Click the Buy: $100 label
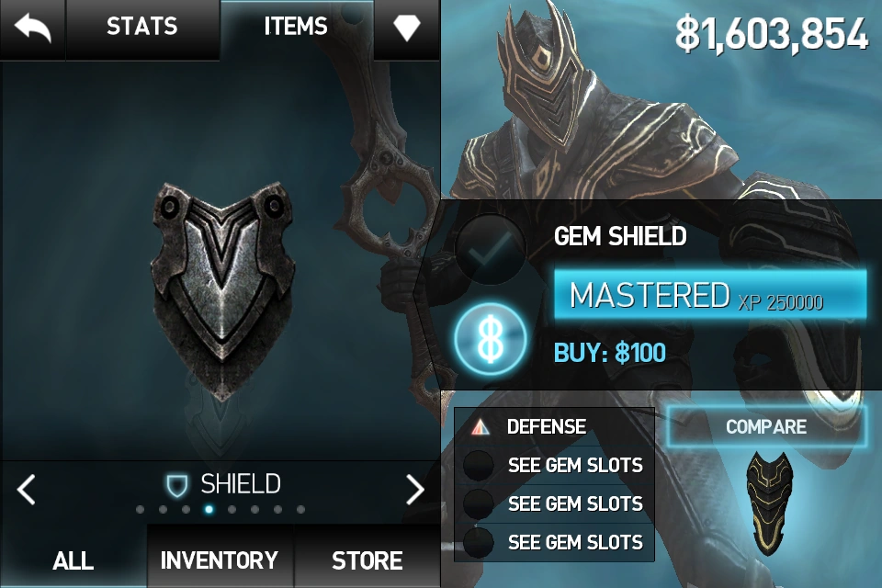 (610, 354)
